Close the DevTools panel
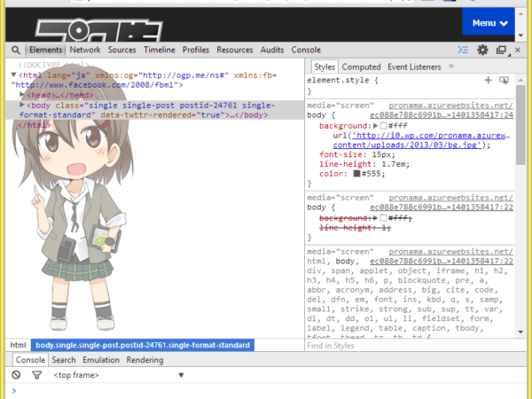The height and width of the screenshot is (399, 532). (x=518, y=50)
